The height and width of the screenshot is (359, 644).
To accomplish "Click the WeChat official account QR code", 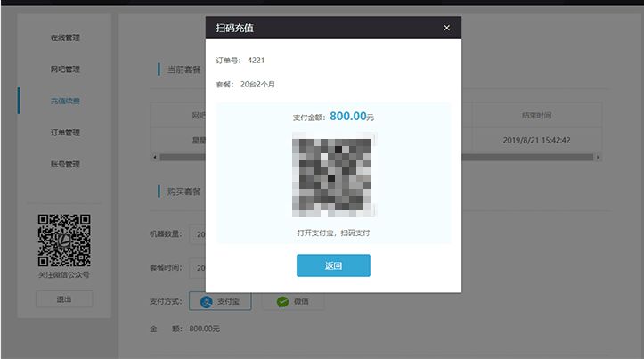I will tap(64, 241).
